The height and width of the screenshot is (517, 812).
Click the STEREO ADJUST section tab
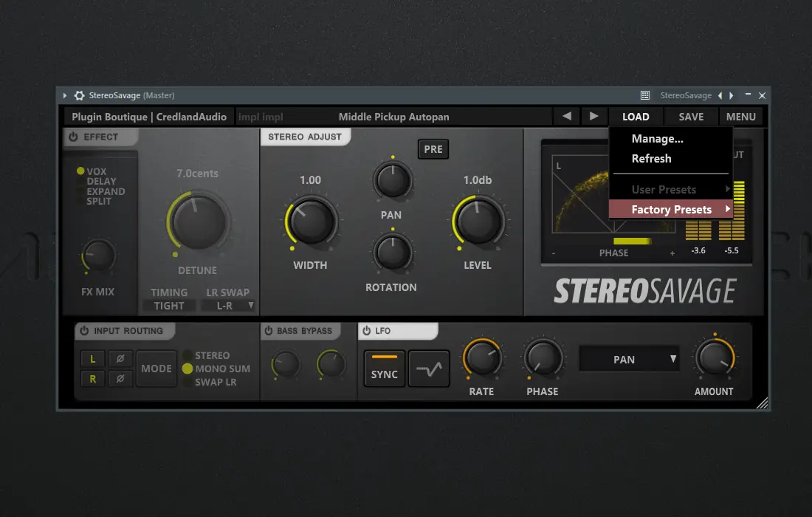[x=305, y=137]
